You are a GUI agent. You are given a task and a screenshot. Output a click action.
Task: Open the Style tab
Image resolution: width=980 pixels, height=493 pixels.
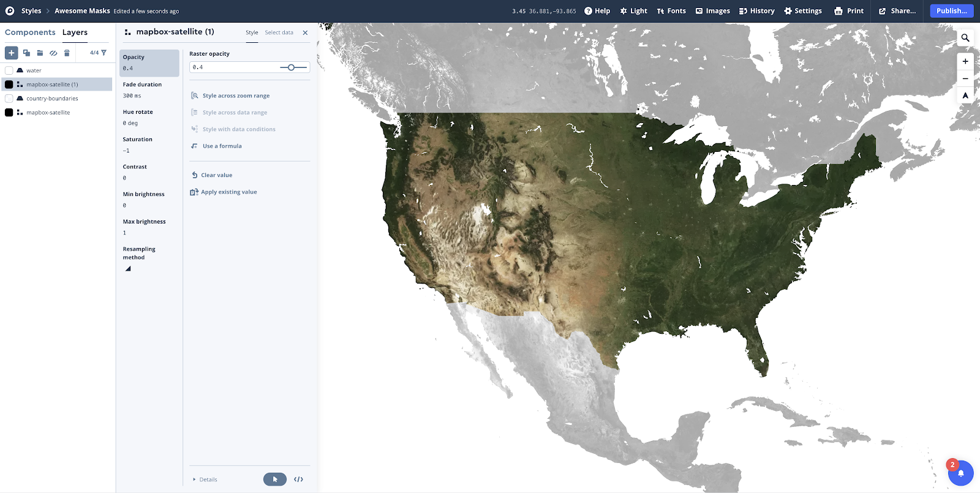(x=252, y=32)
